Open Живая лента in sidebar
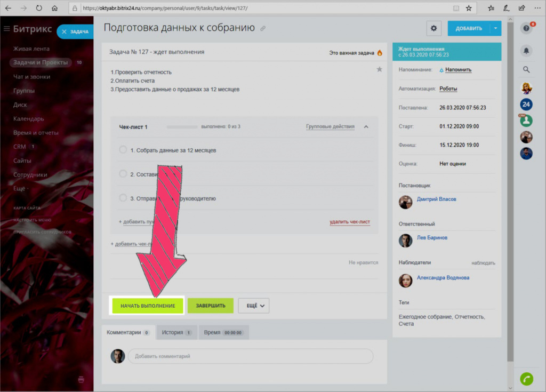The image size is (546, 392). pyautogui.click(x=31, y=49)
